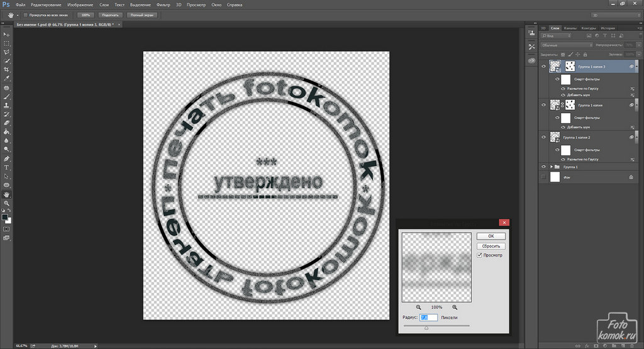The height and width of the screenshot is (349, 644).
Task: Click the 100% zoom button
Action: (86, 15)
